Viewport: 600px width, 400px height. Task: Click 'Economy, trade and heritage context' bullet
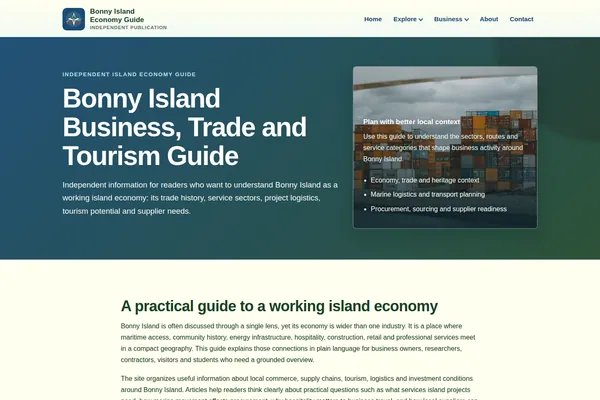click(x=425, y=180)
